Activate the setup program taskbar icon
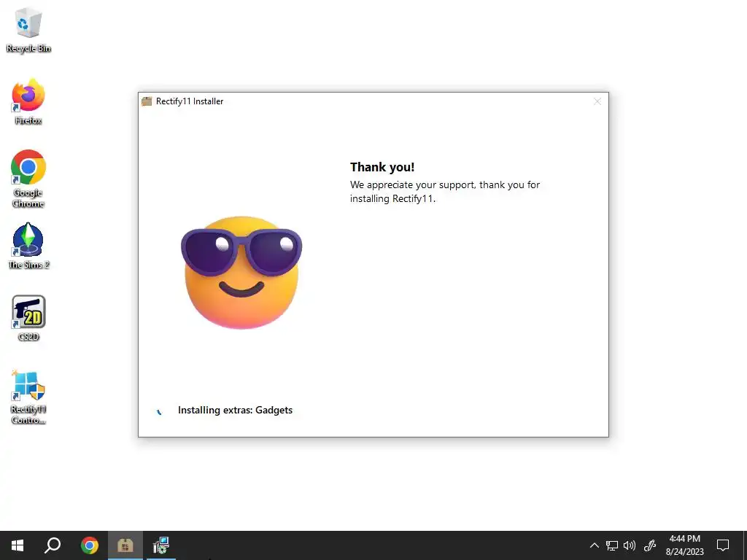747x560 pixels. pos(161,545)
